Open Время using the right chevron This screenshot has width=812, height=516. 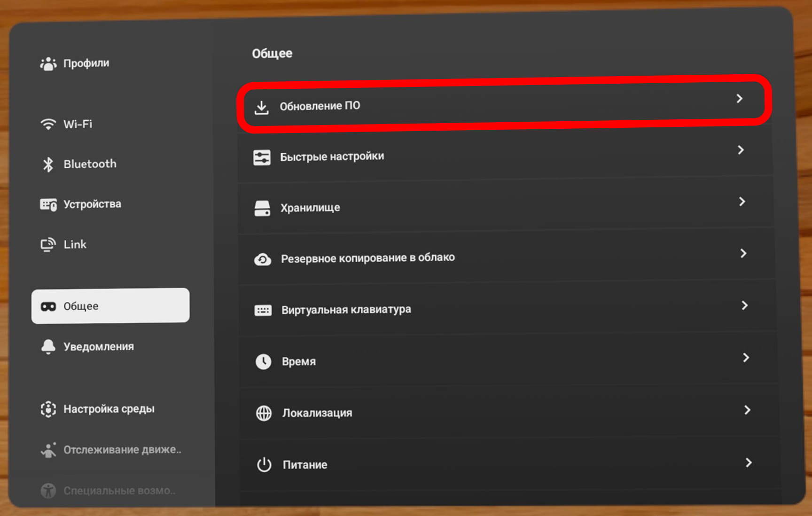pos(746,358)
